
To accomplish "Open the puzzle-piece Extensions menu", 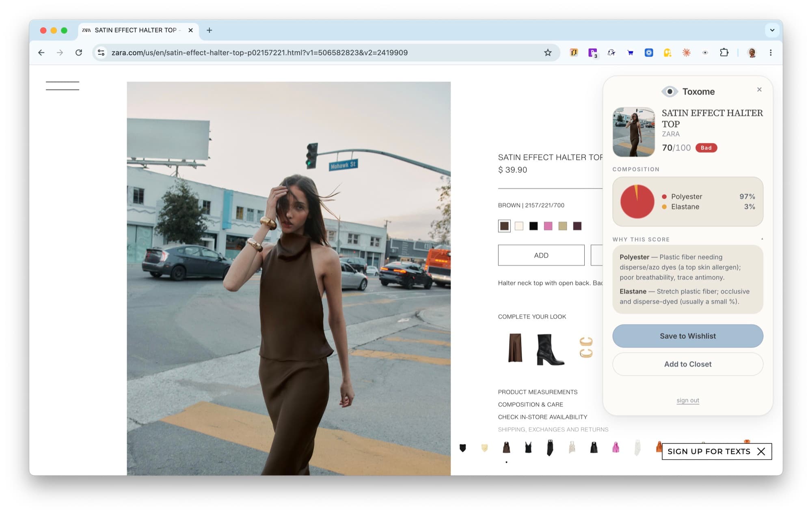I will pos(724,52).
